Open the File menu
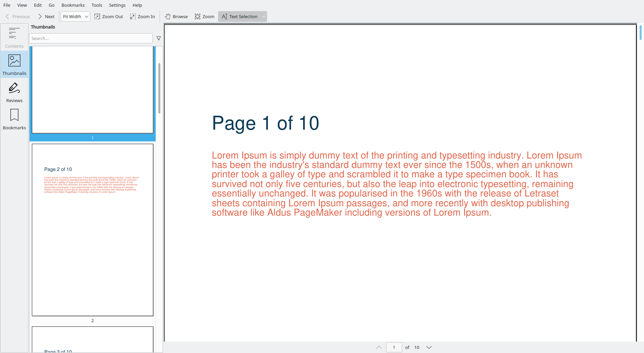644x353 pixels. tap(7, 5)
